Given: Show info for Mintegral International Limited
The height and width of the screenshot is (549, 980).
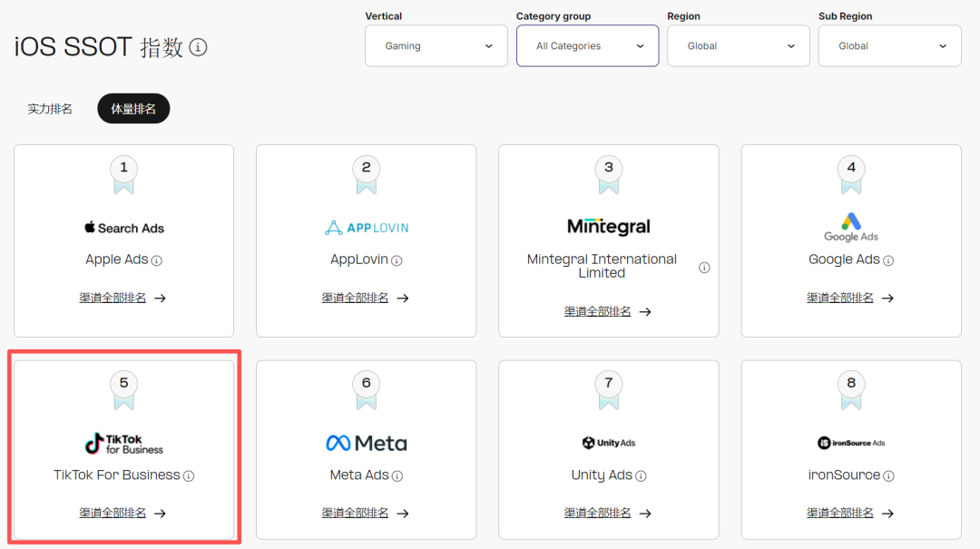Looking at the screenshot, I should tap(704, 268).
